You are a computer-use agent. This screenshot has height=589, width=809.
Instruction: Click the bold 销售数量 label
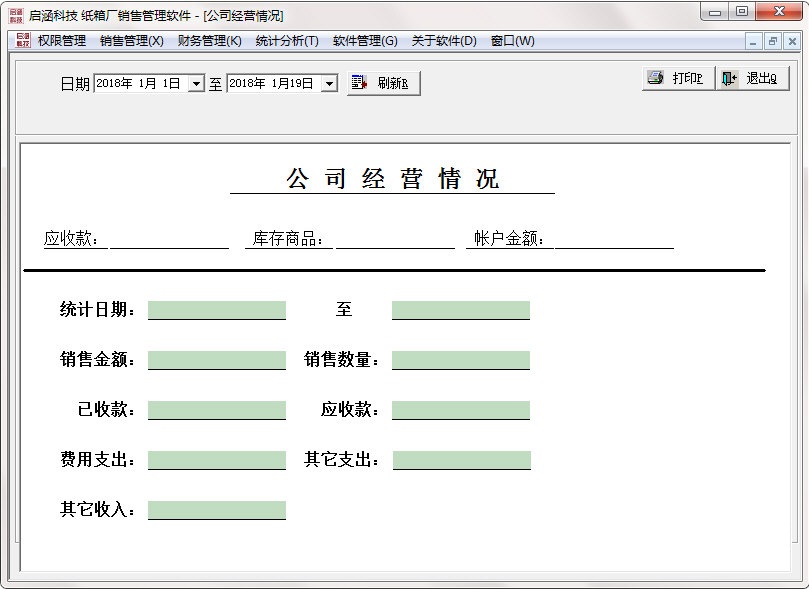pyautogui.click(x=342, y=359)
